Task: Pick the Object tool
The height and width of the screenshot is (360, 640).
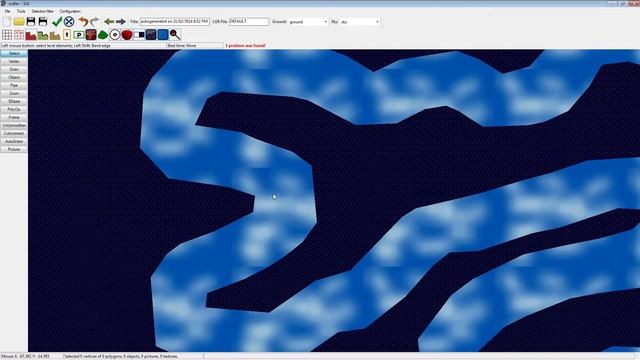Action: point(14,77)
